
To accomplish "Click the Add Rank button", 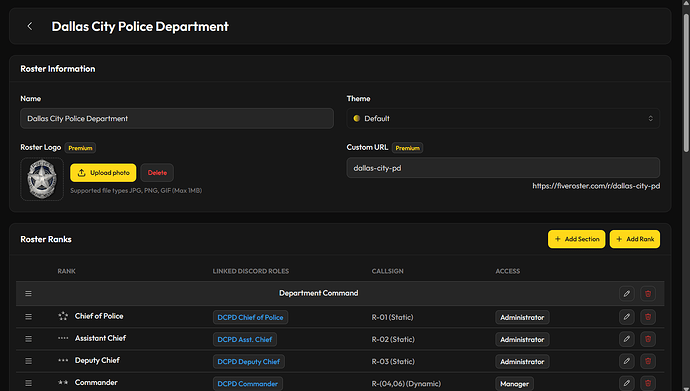I will 635,239.
